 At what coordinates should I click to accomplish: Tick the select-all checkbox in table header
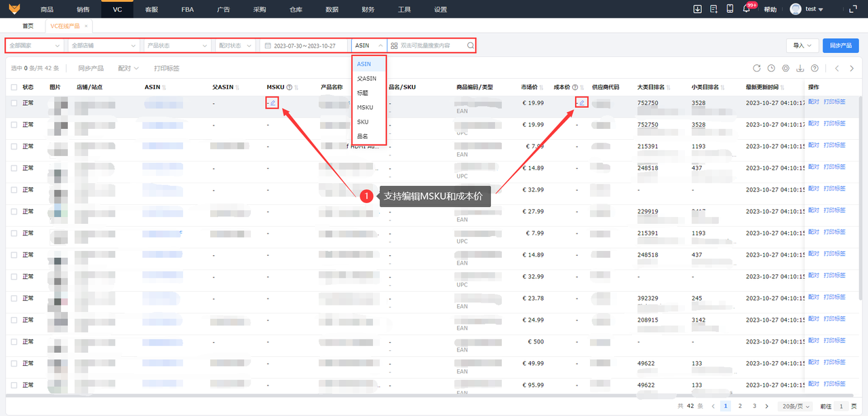[14, 88]
